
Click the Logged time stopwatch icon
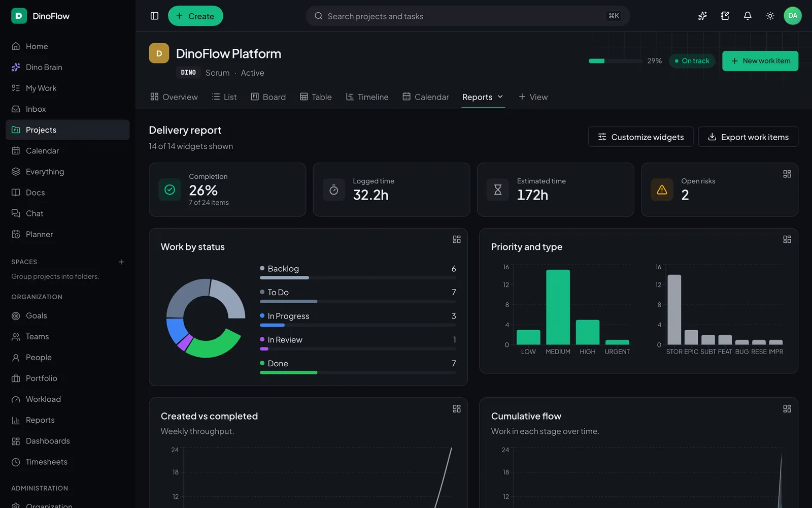tap(333, 189)
